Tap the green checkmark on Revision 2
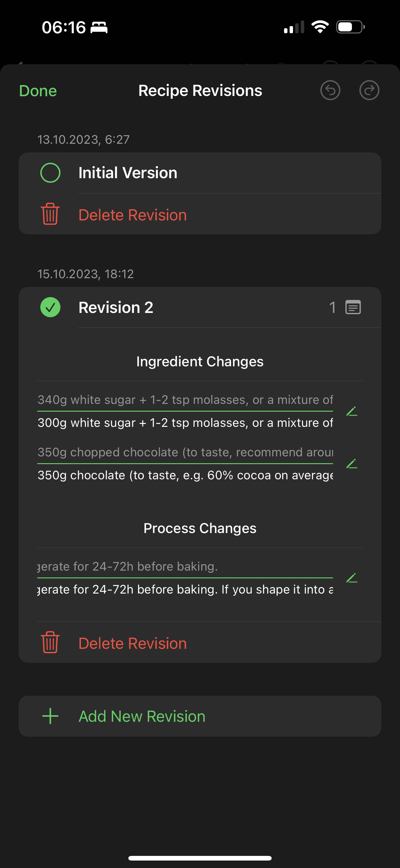 tap(50, 307)
